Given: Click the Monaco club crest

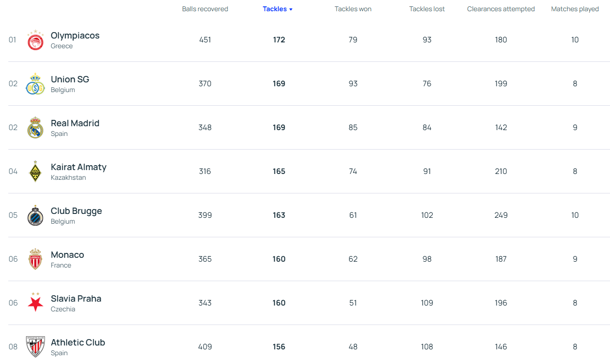Looking at the screenshot, I should pos(35,259).
